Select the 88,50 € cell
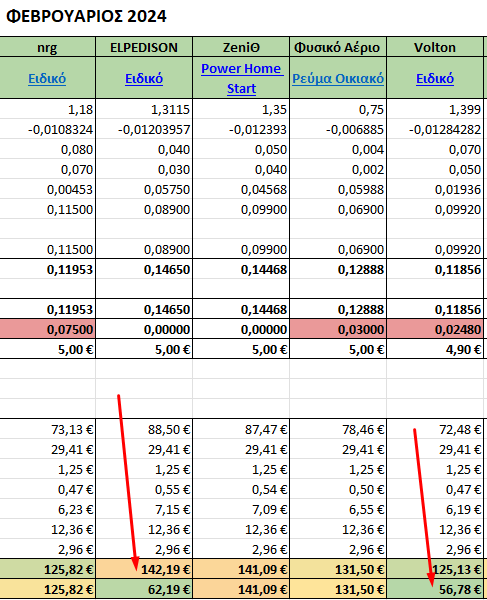487x600 pixels. pyautogui.click(x=144, y=429)
